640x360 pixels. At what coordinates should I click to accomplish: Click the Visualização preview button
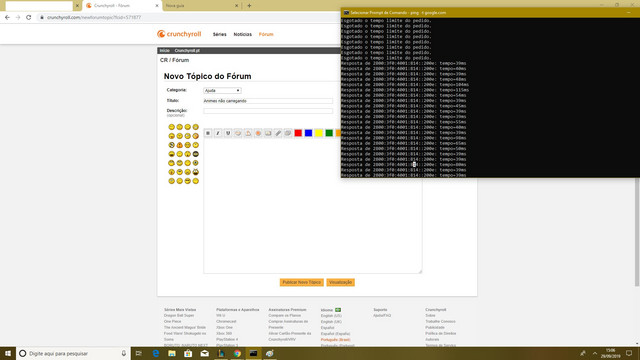[x=340, y=282]
